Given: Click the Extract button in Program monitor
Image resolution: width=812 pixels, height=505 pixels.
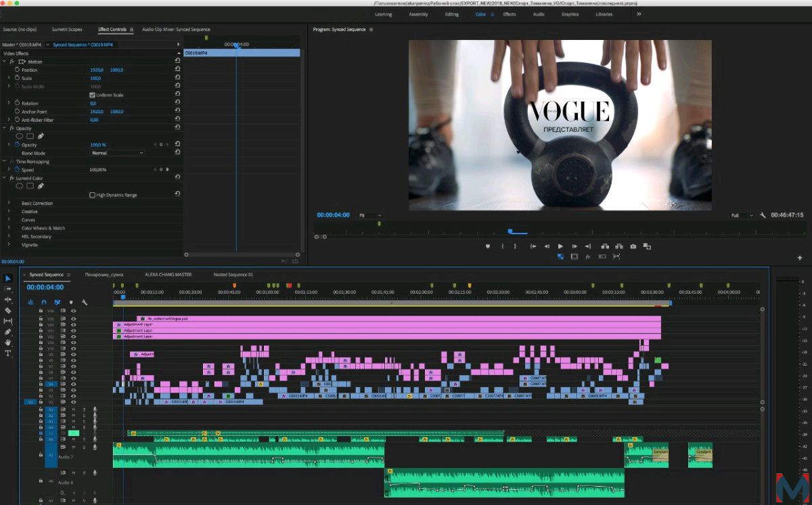Looking at the screenshot, I should pyautogui.click(x=619, y=246).
